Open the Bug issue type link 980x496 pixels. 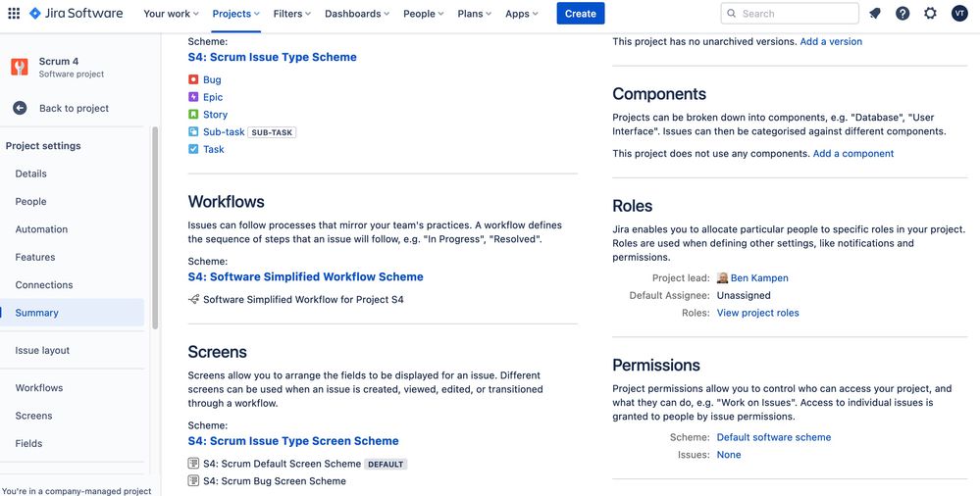(x=212, y=79)
